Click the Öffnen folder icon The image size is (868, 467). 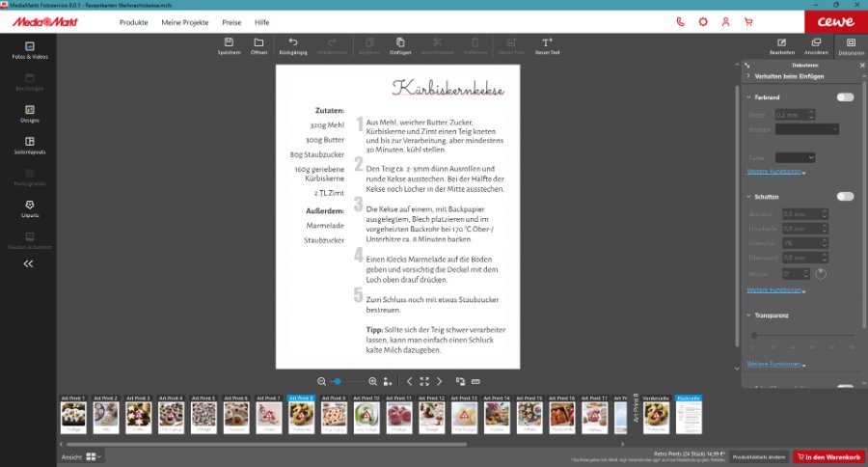(x=258, y=42)
